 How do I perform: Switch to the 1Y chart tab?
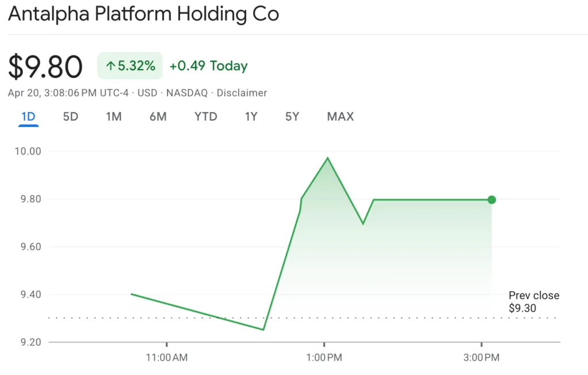point(251,117)
